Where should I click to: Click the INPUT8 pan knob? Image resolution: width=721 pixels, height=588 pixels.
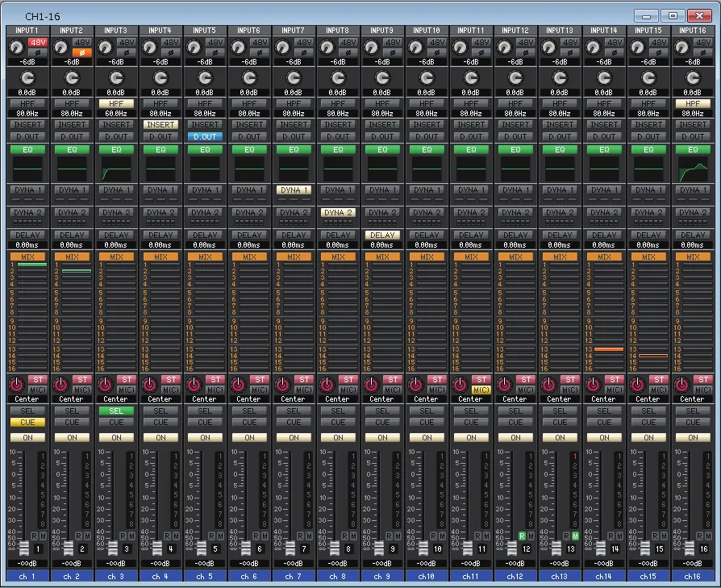point(327,385)
